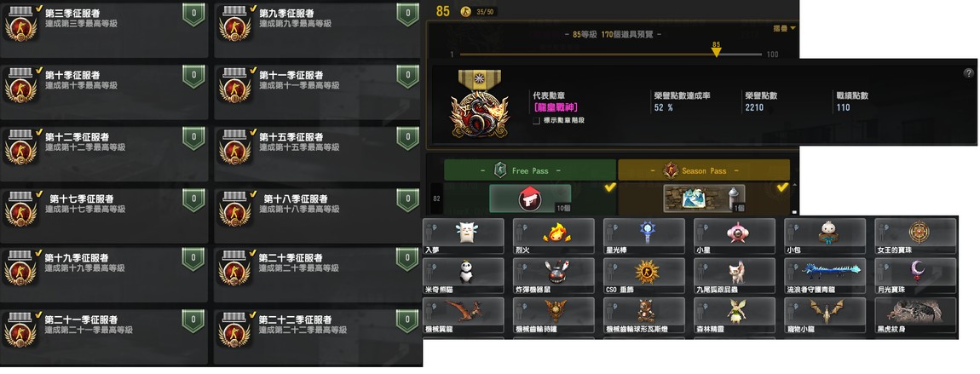Toggle the Free Pass reward checkmark
980x374 pixels.
pos(609,187)
